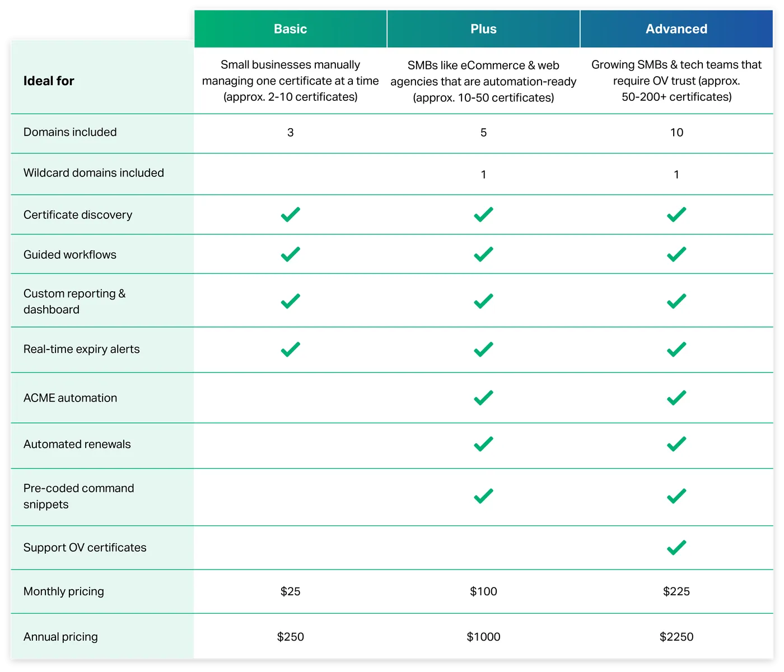Select the Advanced plan column header

(676, 29)
